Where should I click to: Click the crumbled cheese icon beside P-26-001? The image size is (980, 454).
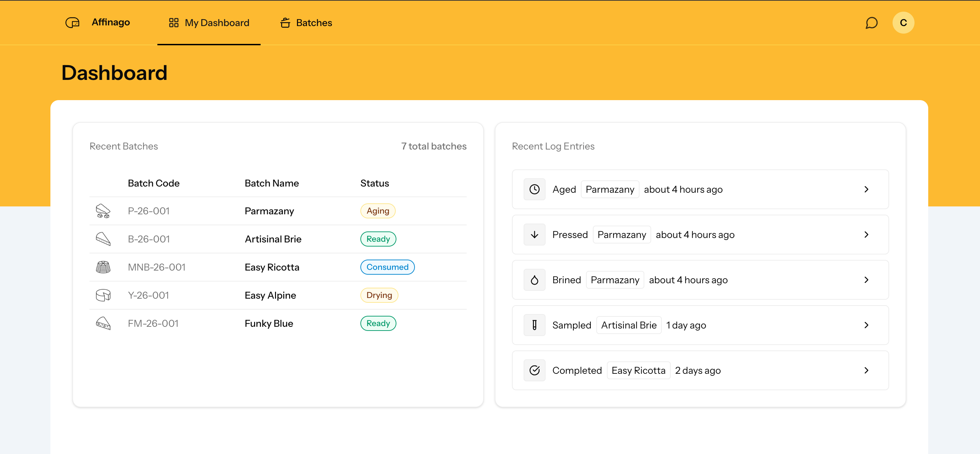(103, 211)
